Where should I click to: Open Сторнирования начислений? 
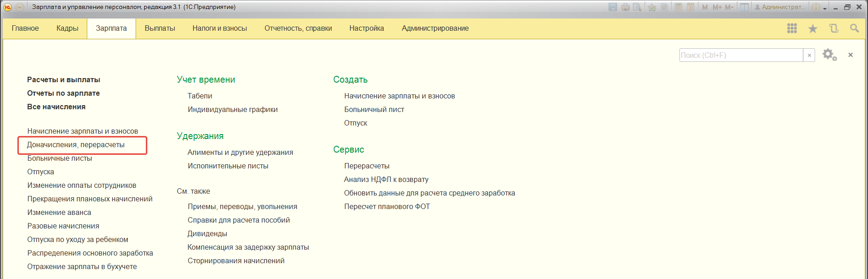236,260
